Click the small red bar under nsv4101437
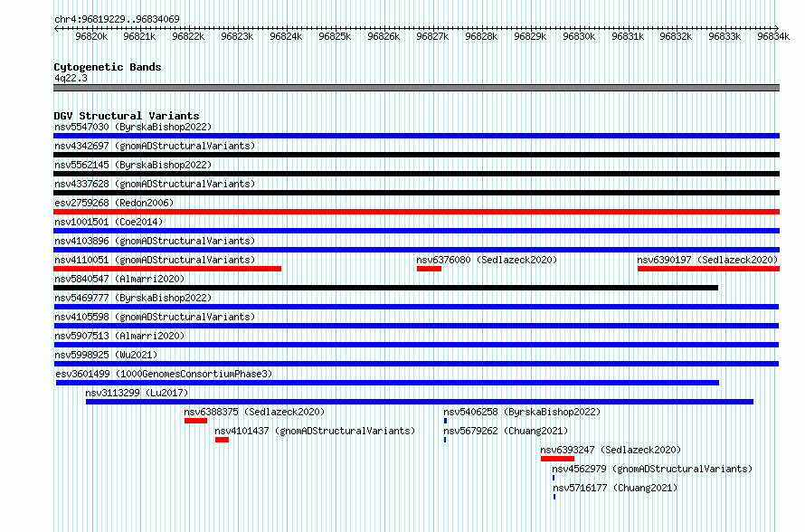 (222, 440)
